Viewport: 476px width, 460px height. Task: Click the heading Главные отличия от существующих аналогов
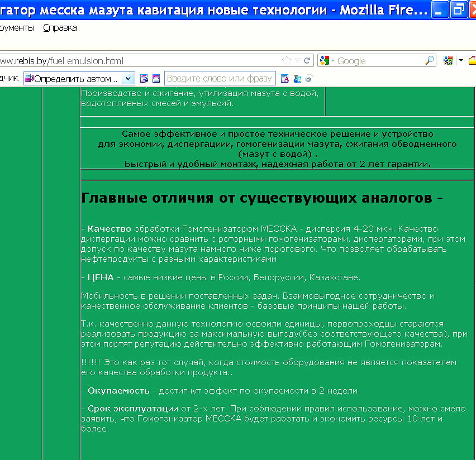pyautogui.click(x=262, y=198)
